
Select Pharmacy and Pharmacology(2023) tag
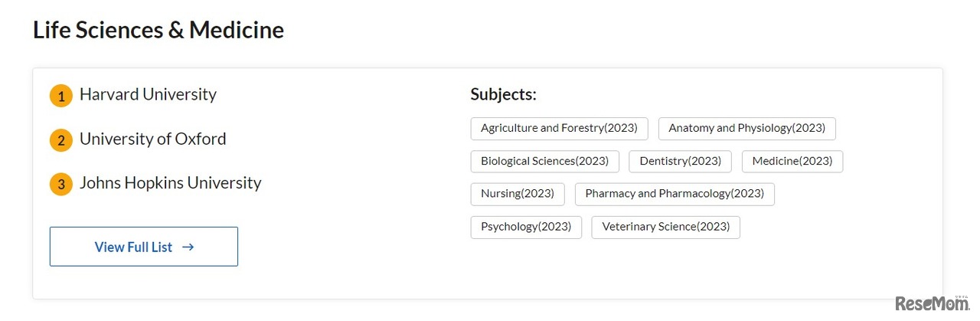pyautogui.click(x=675, y=194)
